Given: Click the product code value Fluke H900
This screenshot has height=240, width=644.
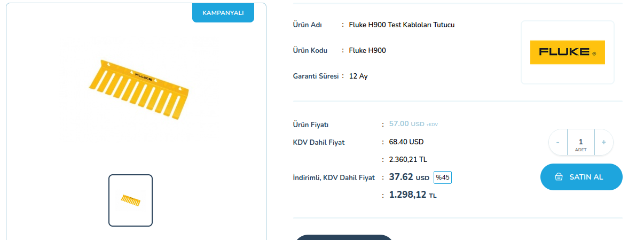Looking at the screenshot, I should click(367, 50).
